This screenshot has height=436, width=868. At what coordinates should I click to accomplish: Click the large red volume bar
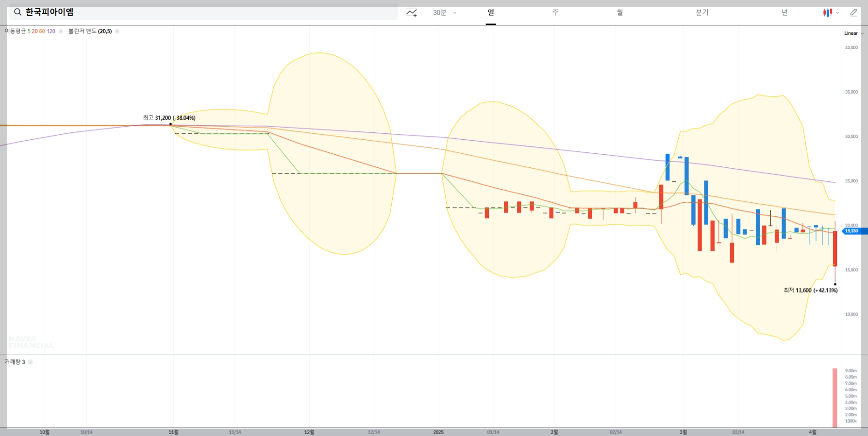pyautogui.click(x=835, y=398)
